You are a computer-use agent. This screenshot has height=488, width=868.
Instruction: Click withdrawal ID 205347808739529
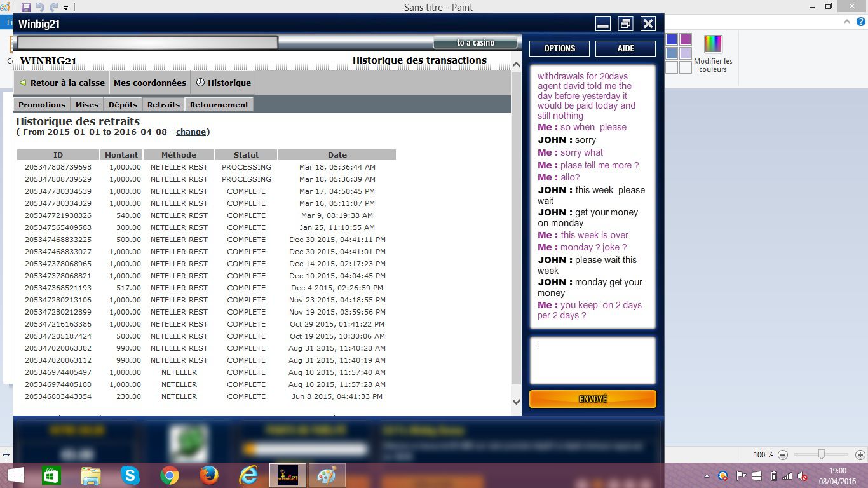[x=58, y=179]
